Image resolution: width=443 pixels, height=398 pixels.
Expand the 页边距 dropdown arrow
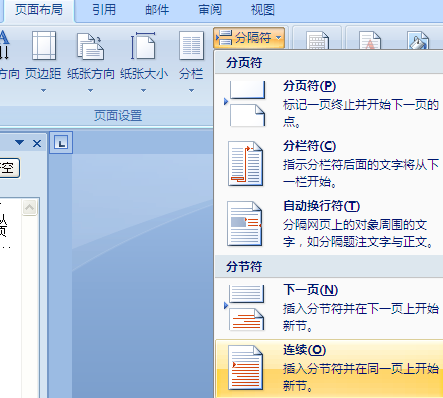click(43, 91)
